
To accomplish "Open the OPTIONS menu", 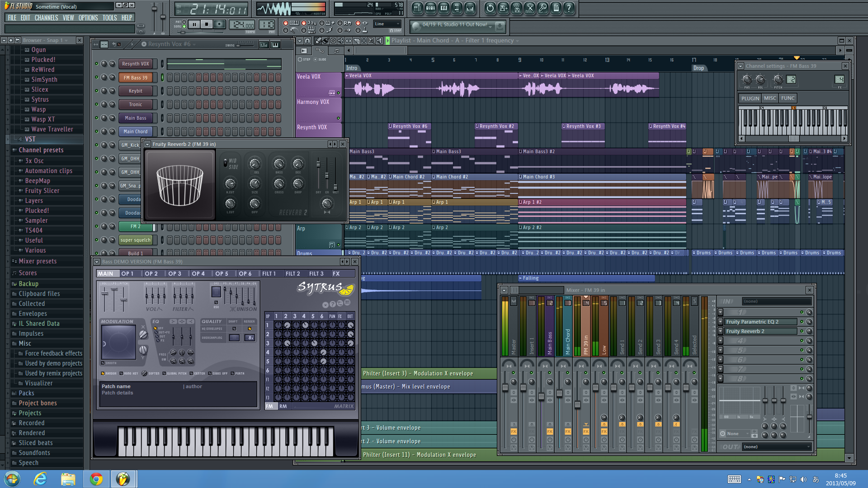I will 88,18.
